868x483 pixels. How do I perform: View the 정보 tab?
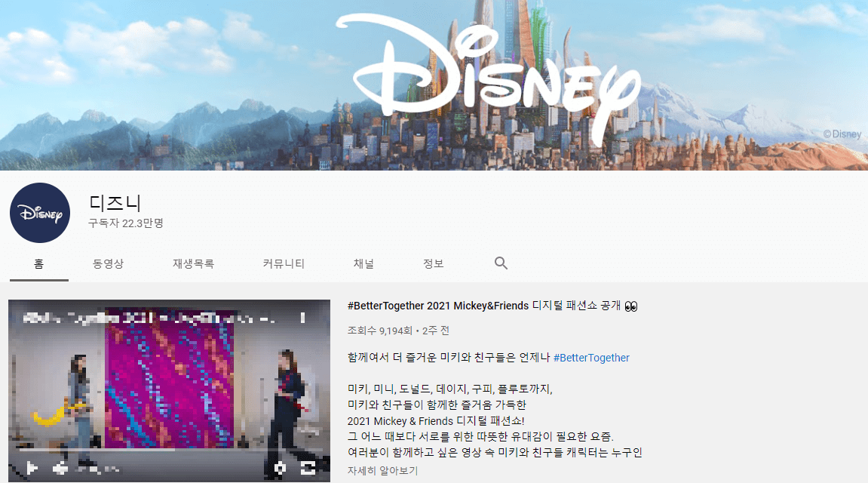[x=433, y=263]
